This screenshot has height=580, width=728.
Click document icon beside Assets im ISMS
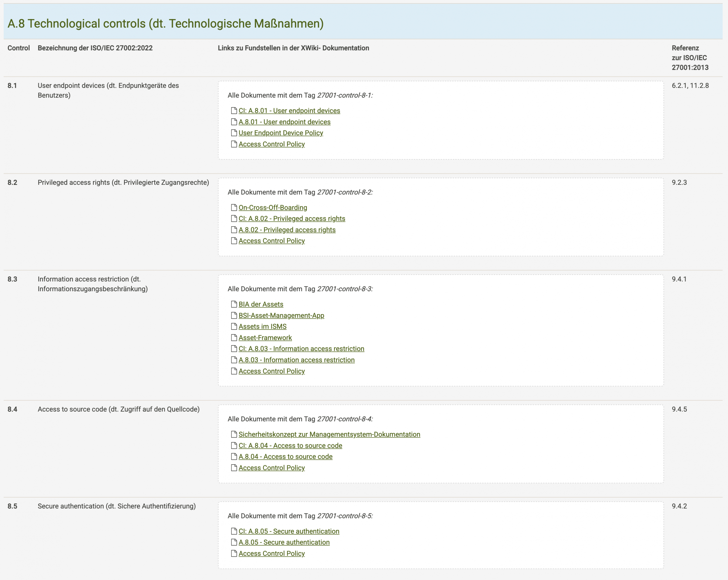coord(234,326)
